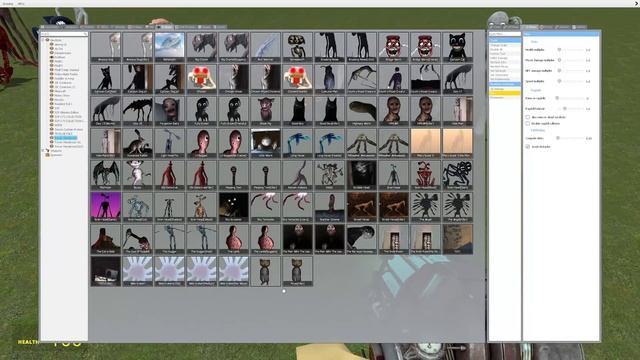Spawn the white-faced grinning Cartoon Cat NPC

[458, 47]
